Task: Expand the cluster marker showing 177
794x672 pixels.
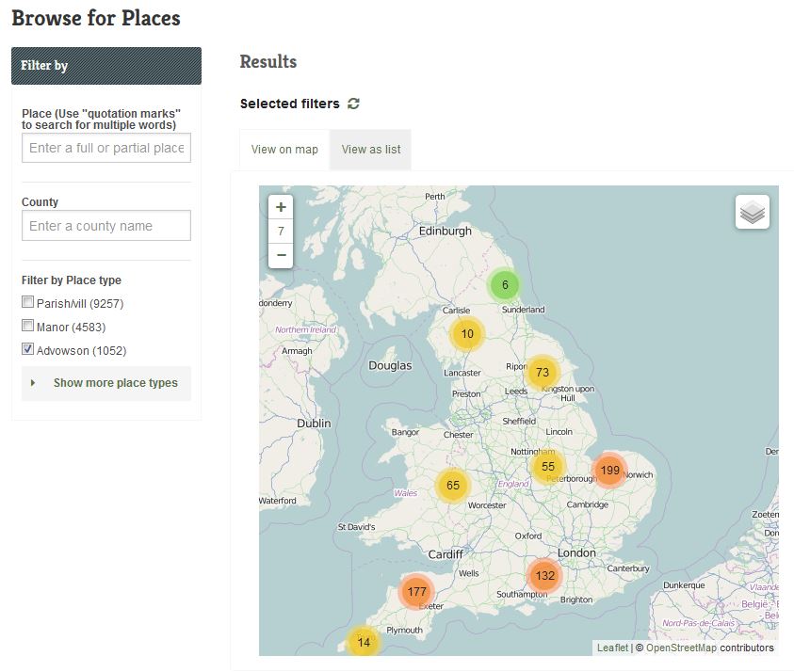Action: point(417,592)
